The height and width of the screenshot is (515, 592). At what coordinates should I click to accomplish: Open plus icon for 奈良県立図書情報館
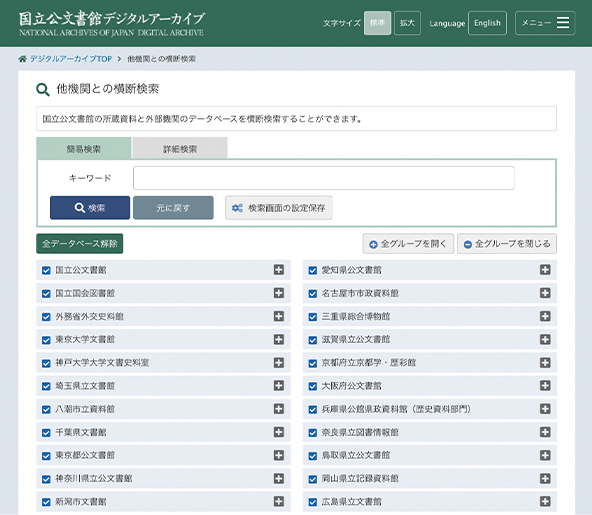tap(545, 432)
